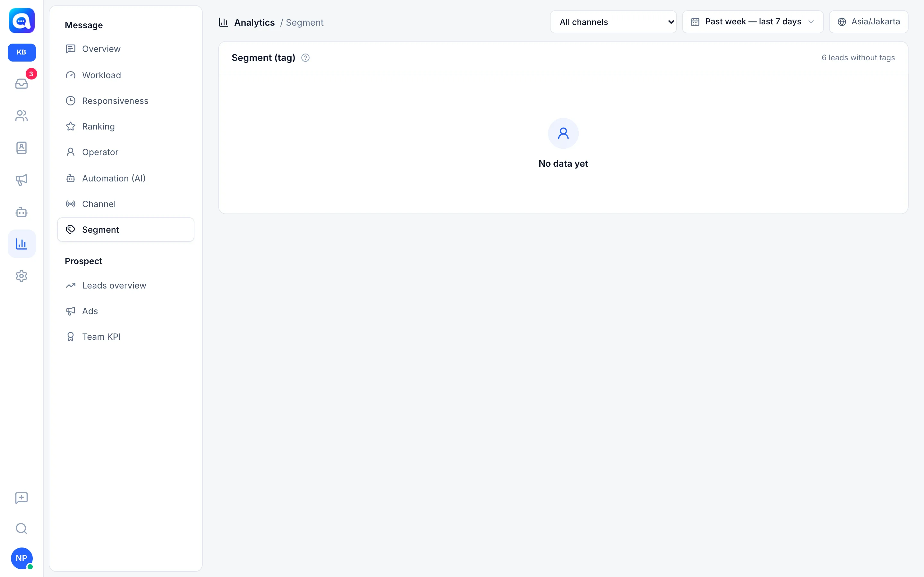
Task: Expand the Past week date range selector
Action: 753,22
